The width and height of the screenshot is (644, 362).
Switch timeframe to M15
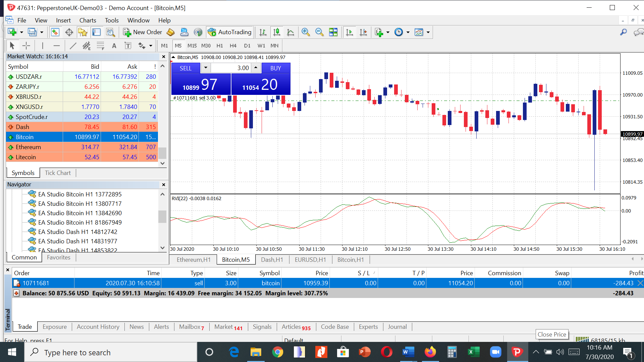192,46
